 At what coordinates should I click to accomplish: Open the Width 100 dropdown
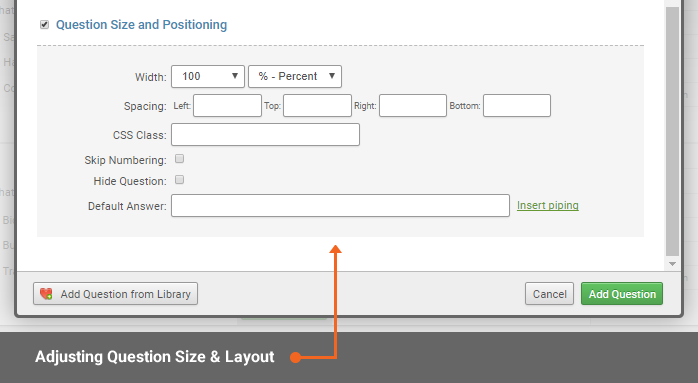(208, 76)
